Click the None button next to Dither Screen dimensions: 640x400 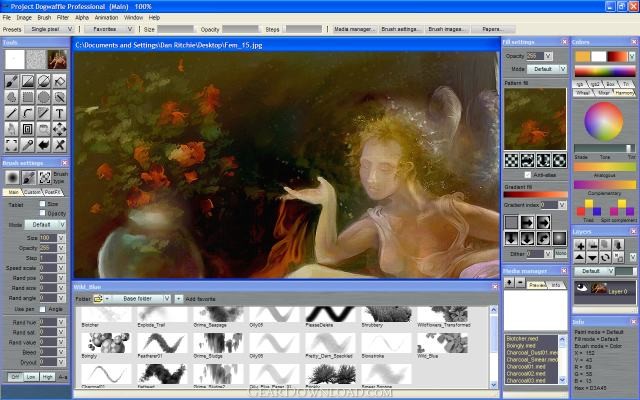tap(561, 253)
